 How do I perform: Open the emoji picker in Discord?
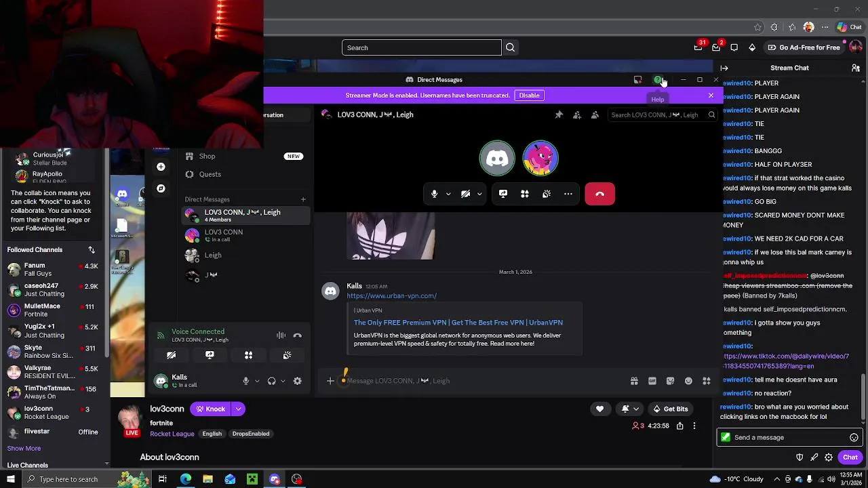688,381
